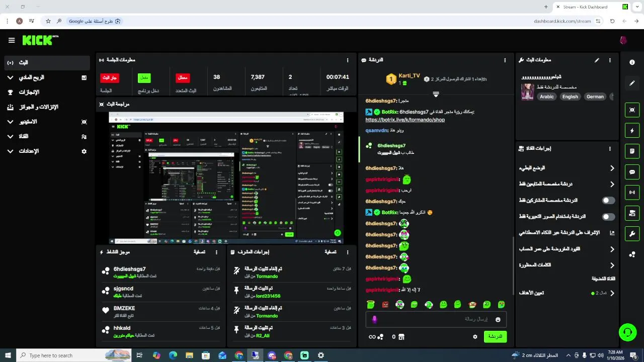Open Windows Start menu
Screen dimensions: 644x362
coord(8,355)
